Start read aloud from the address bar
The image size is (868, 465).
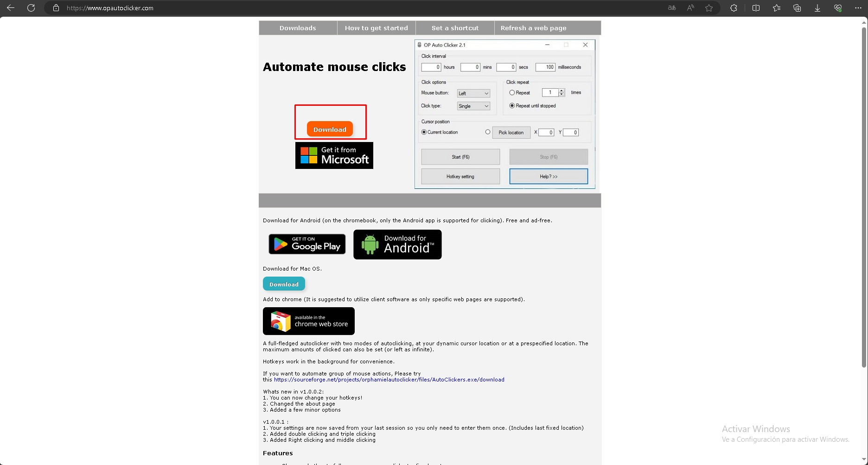coord(690,8)
